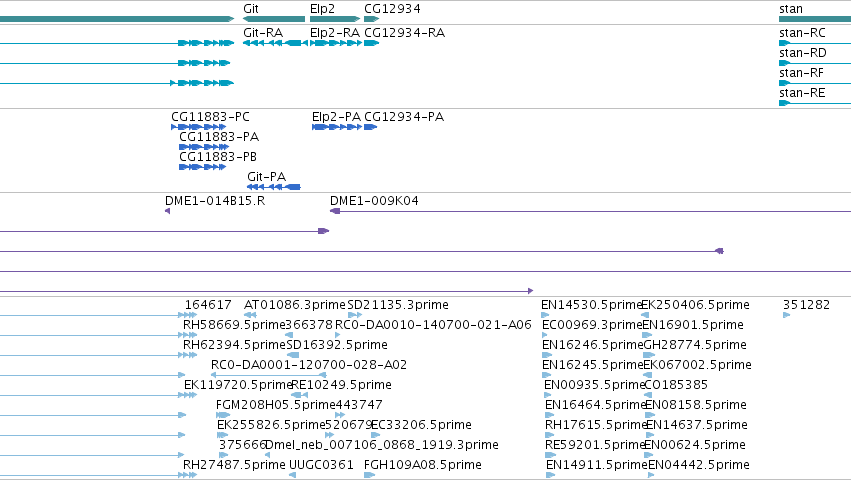Click EK119720.5prime EST label

[238, 385]
